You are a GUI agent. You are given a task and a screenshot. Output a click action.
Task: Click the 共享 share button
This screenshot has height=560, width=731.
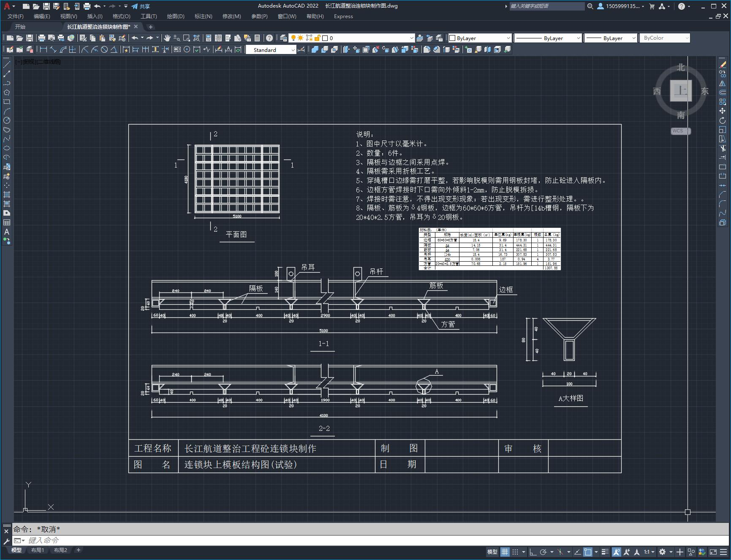pyautogui.click(x=141, y=6)
